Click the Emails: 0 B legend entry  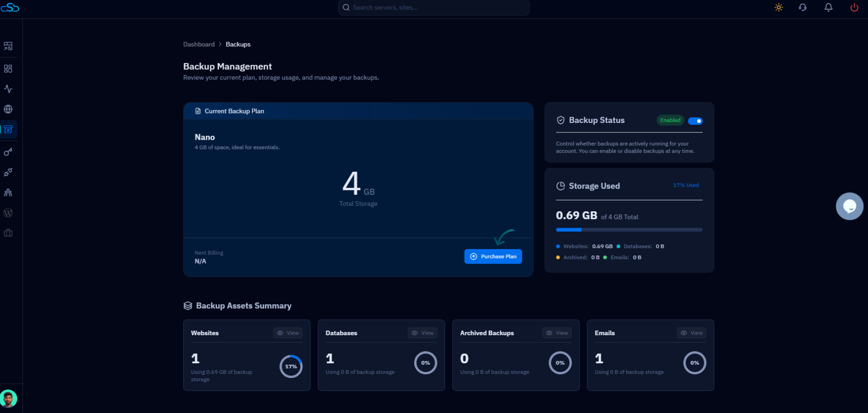622,257
